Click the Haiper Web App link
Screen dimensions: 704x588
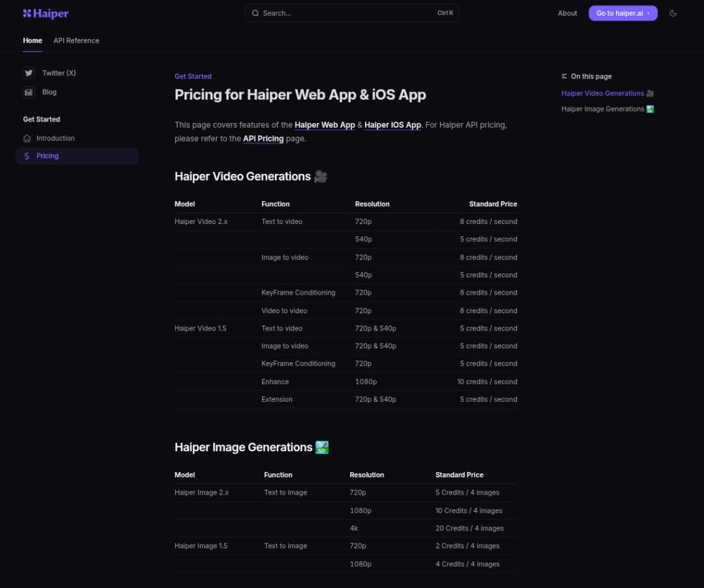click(324, 125)
